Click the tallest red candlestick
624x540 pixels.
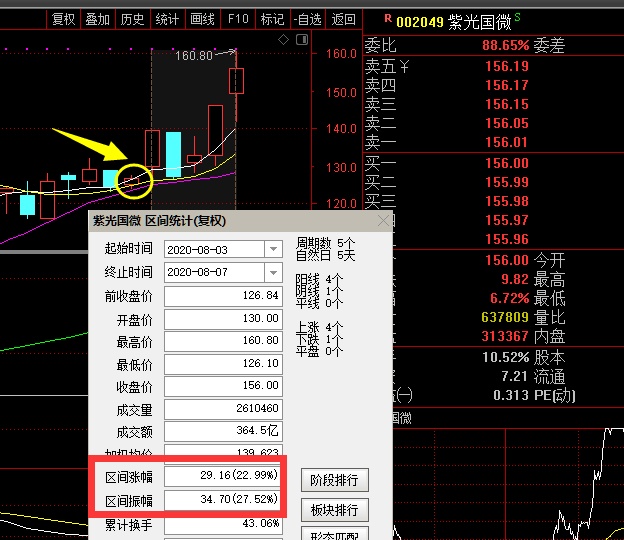point(215,131)
